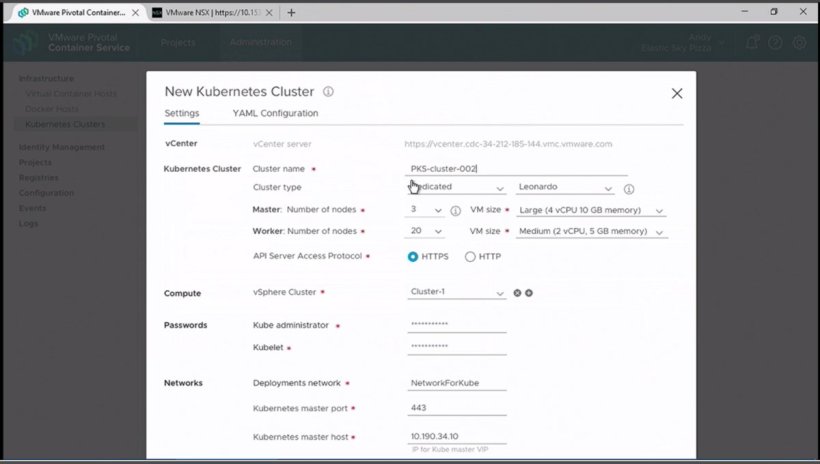Click info icon beside Master number of nodes
The width and height of the screenshot is (820, 464).
click(x=456, y=211)
